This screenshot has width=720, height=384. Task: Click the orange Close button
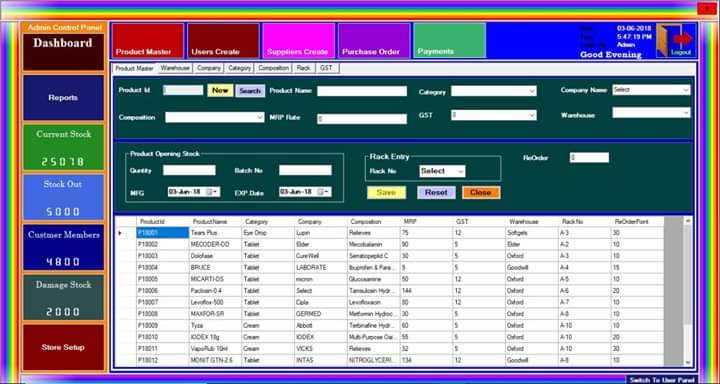pyautogui.click(x=481, y=192)
